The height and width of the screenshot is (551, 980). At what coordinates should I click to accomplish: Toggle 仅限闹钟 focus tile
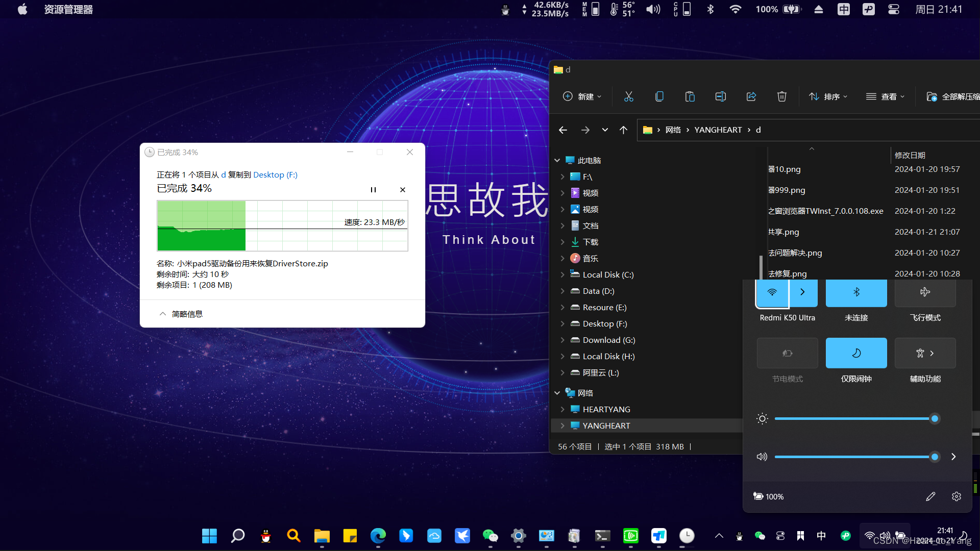click(856, 353)
